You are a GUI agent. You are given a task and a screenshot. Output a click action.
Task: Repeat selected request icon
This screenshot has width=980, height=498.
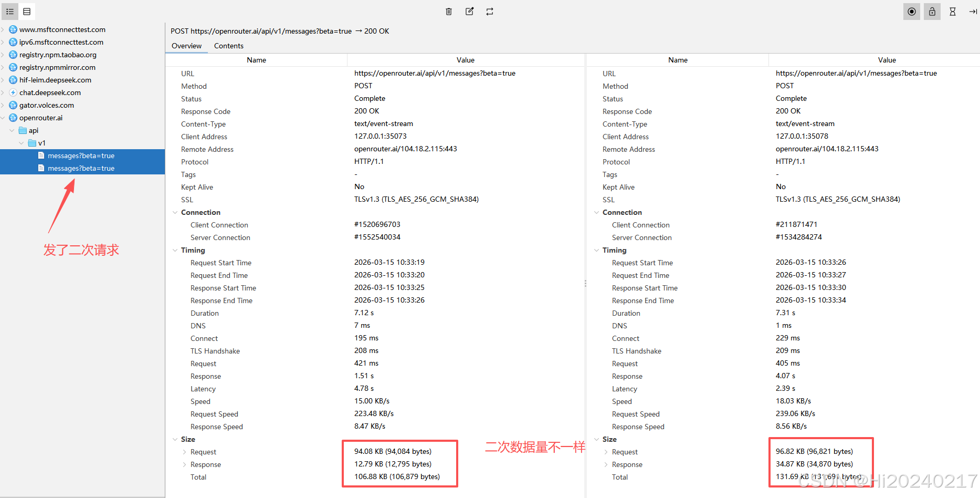click(490, 12)
